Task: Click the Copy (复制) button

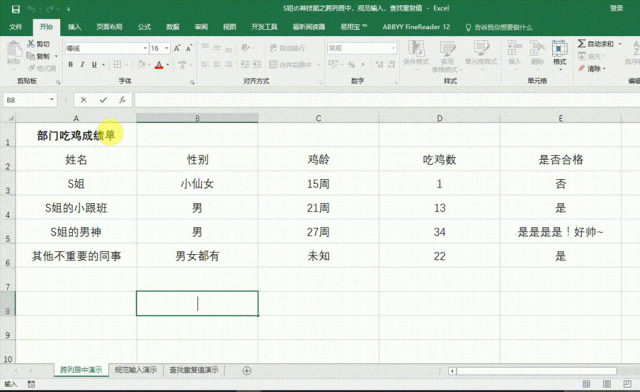Action: [38, 56]
